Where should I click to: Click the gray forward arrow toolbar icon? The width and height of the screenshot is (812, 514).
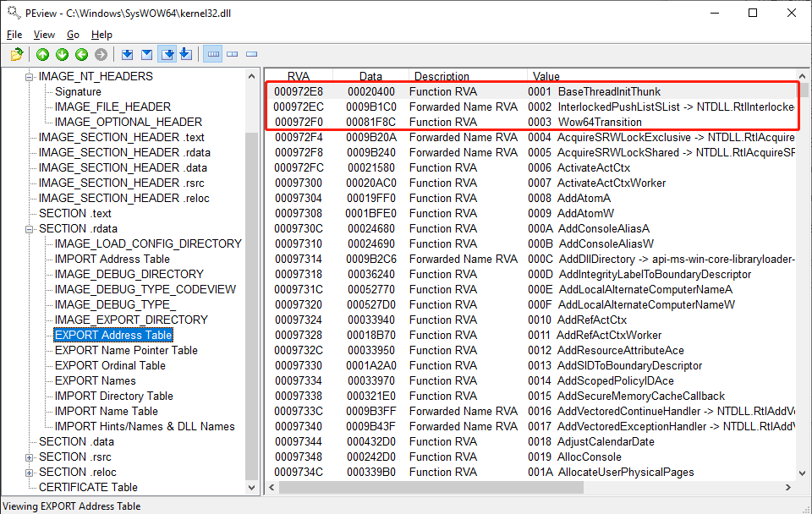pos(101,55)
